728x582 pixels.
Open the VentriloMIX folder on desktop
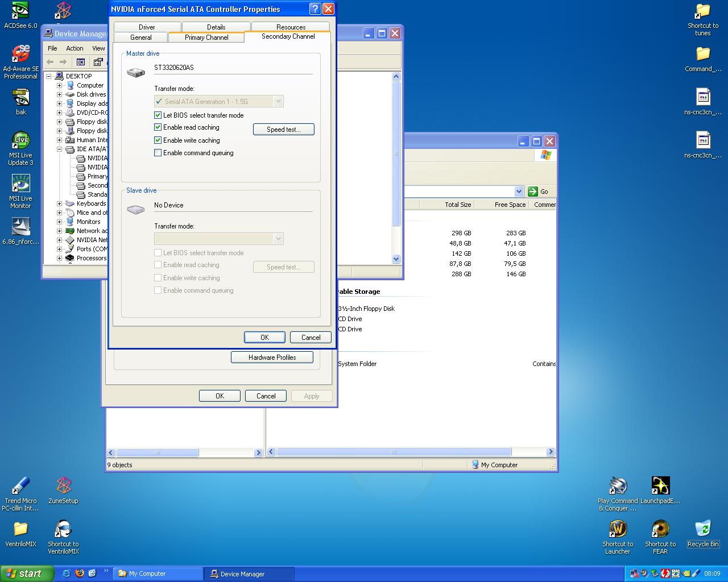(x=20, y=534)
